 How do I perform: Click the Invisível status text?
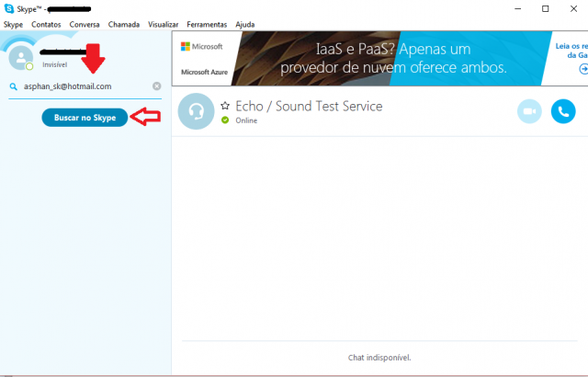[55, 64]
